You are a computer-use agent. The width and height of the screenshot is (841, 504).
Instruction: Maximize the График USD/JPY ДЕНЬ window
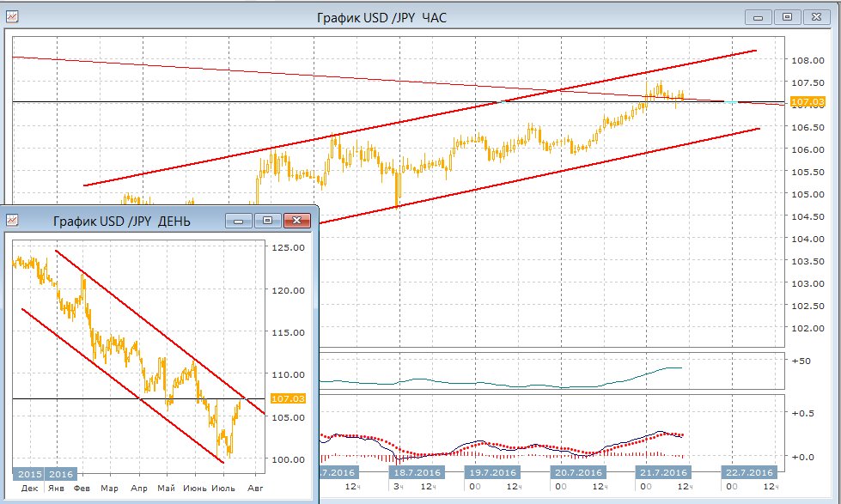tap(268, 221)
